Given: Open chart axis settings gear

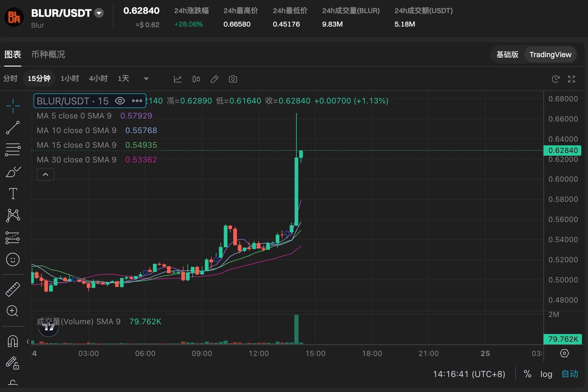Looking at the screenshot, I should pyautogui.click(x=564, y=353).
